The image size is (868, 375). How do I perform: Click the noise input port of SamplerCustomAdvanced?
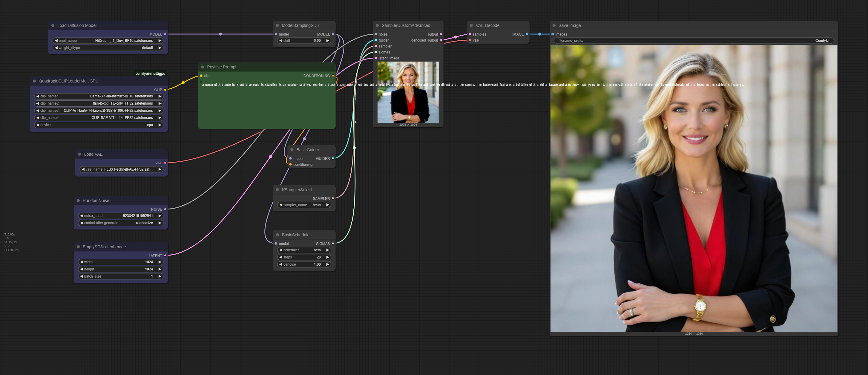tap(376, 34)
